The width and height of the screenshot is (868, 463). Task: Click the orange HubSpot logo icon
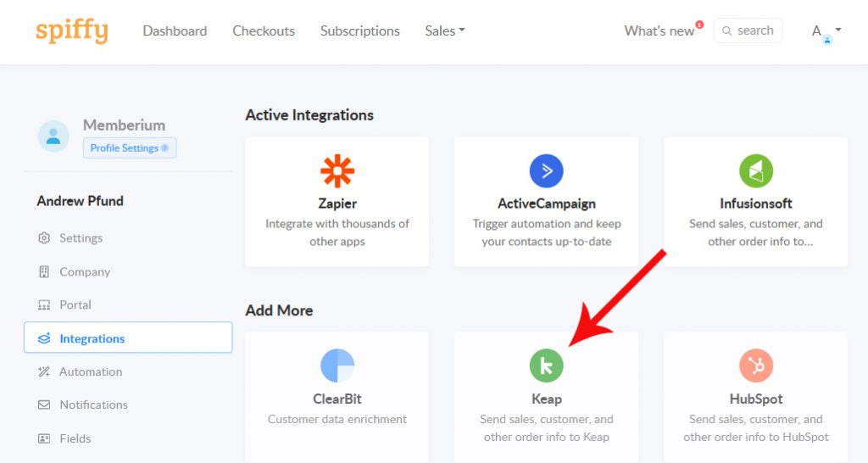(755, 365)
